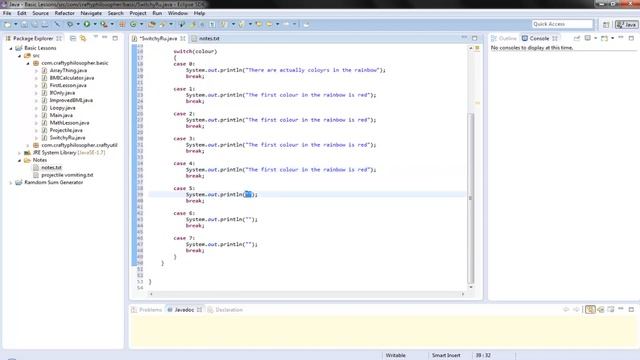Collapse the Notes folder
Screen dimensions: 640x360
20,160
